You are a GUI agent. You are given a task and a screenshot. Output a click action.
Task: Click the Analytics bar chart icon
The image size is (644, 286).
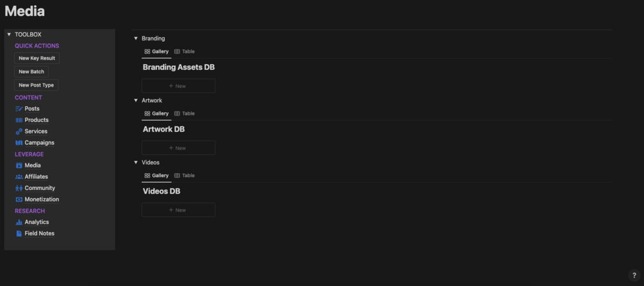(19, 223)
